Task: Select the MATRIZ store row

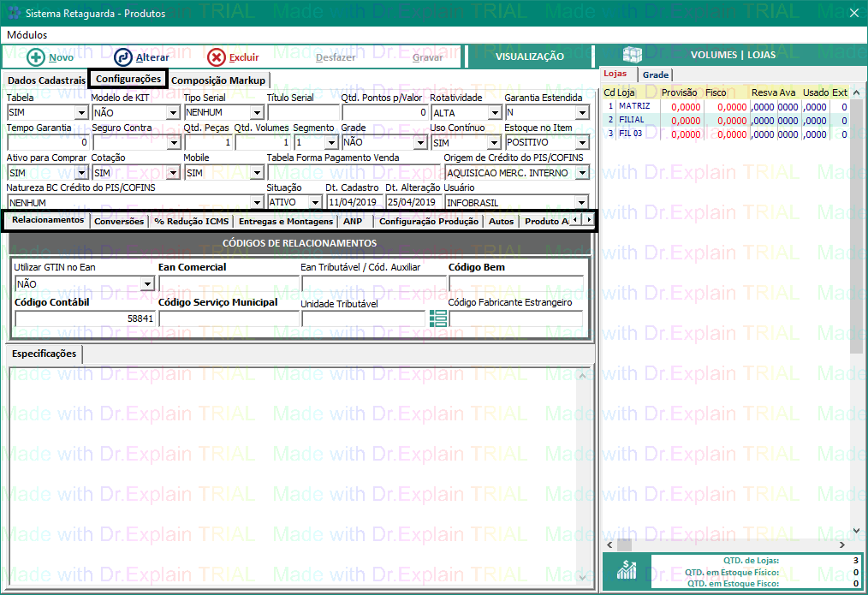Action: [x=726, y=106]
